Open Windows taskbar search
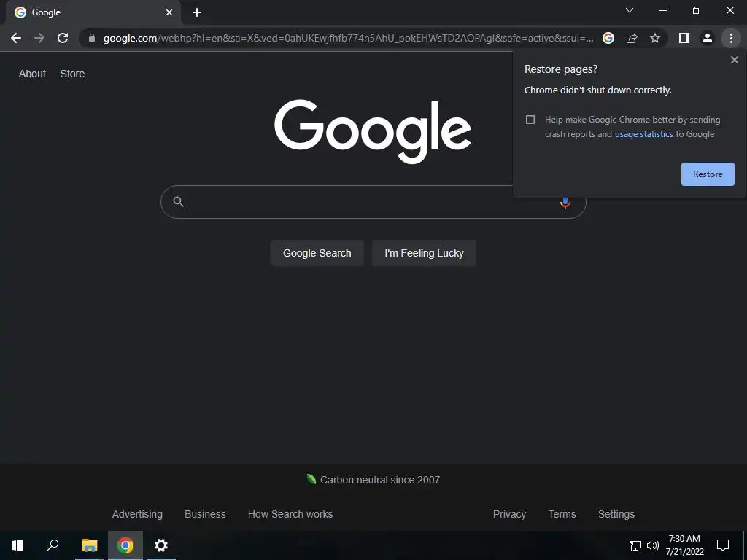747x560 pixels. [x=53, y=545]
